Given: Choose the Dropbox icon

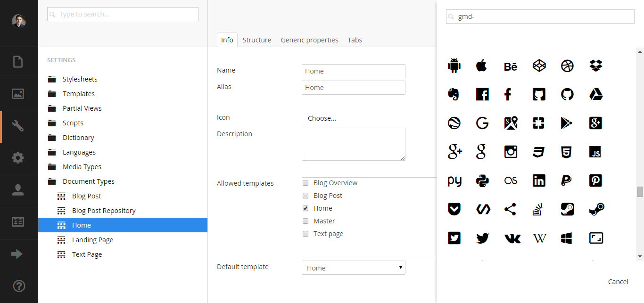Looking at the screenshot, I should (596, 66).
